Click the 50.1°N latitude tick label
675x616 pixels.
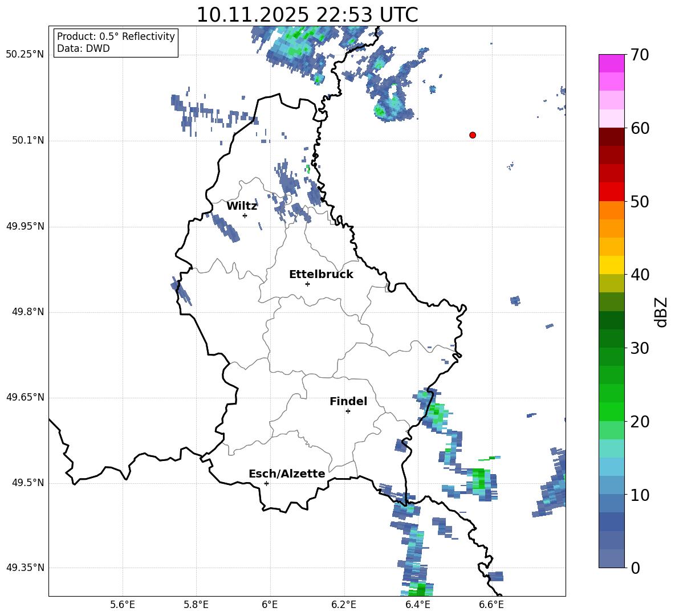(28, 140)
